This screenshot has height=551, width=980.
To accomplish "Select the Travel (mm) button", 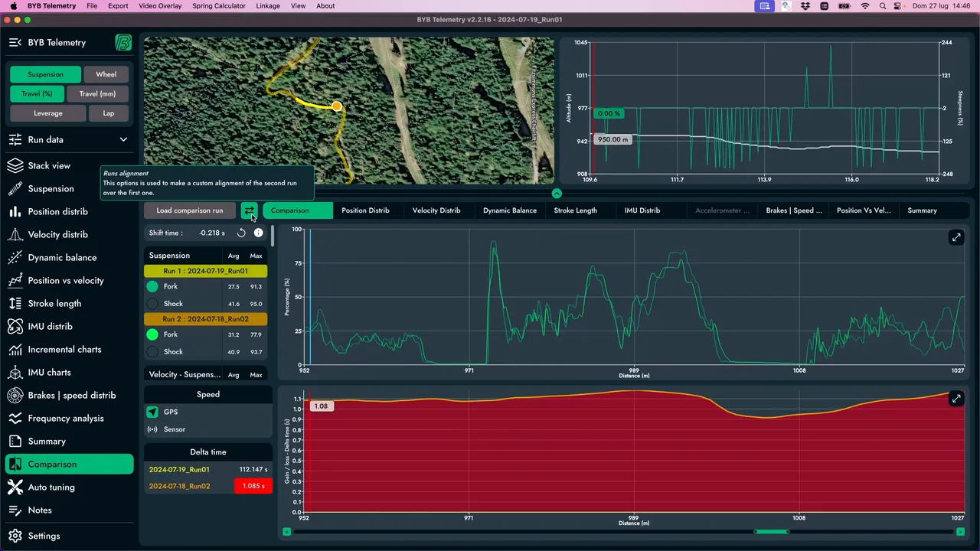I will tap(97, 94).
